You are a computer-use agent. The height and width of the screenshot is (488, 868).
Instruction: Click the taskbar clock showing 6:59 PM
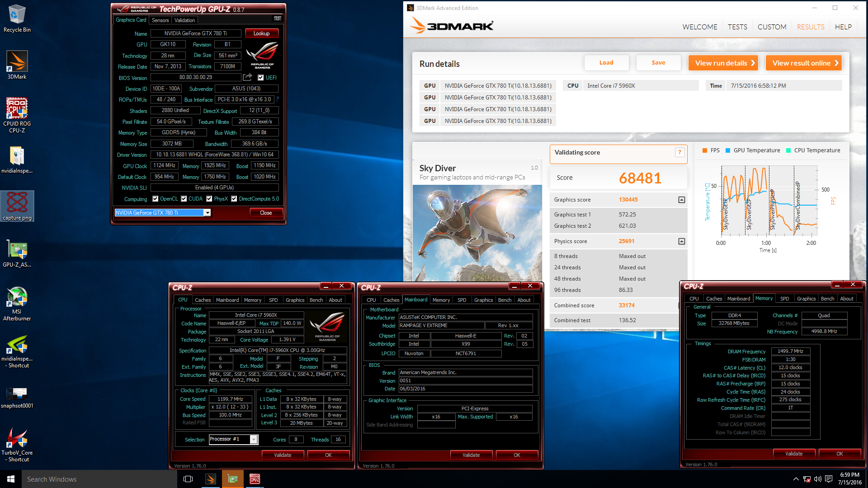(849, 479)
